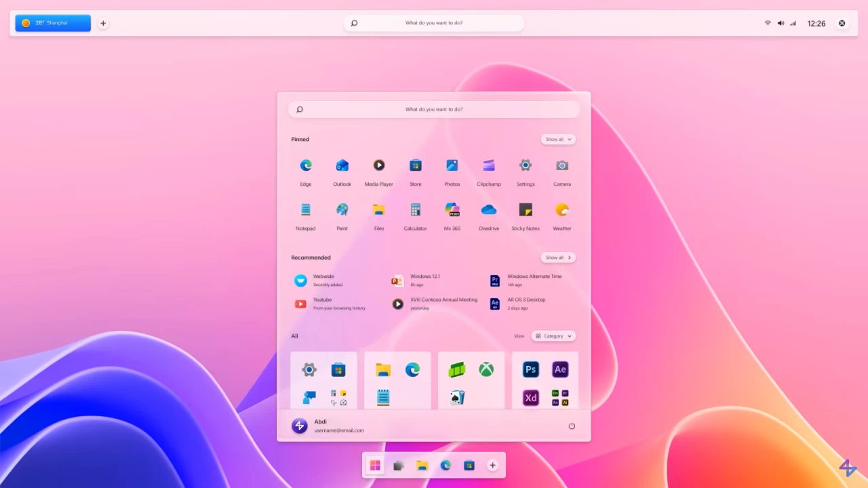Image resolution: width=868 pixels, height=488 pixels.
Task: Open the Store from the taskbar
Action: (469, 465)
